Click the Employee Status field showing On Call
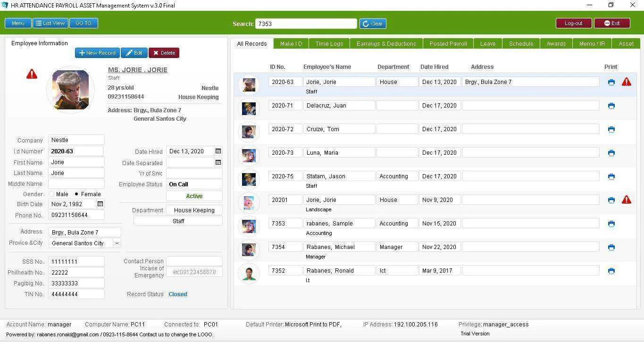This screenshot has width=644, height=342. pos(194,184)
